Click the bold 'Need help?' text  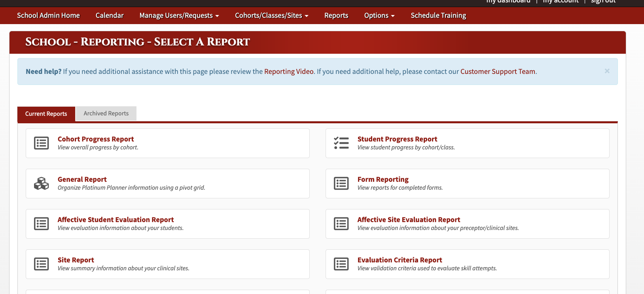44,72
